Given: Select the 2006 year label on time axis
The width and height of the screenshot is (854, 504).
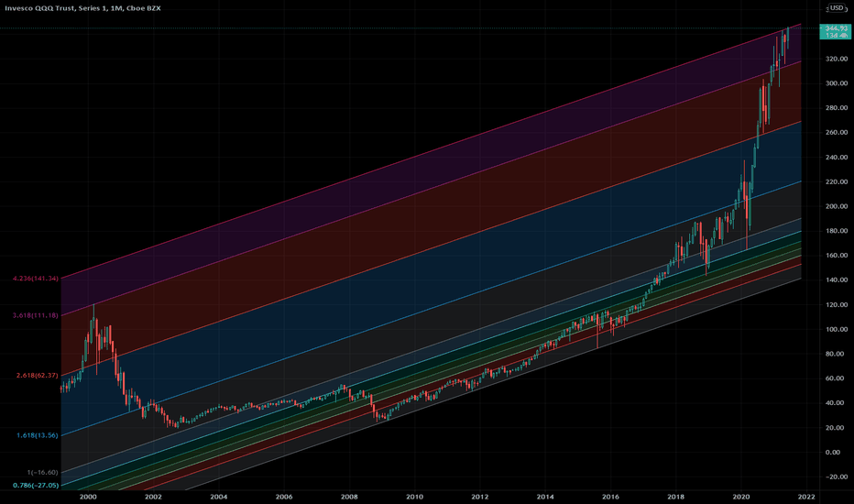Looking at the screenshot, I should tap(284, 497).
